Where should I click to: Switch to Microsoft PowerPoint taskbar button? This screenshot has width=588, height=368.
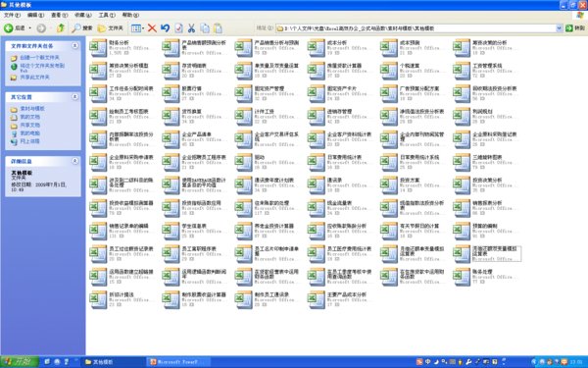(x=178, y=362)
